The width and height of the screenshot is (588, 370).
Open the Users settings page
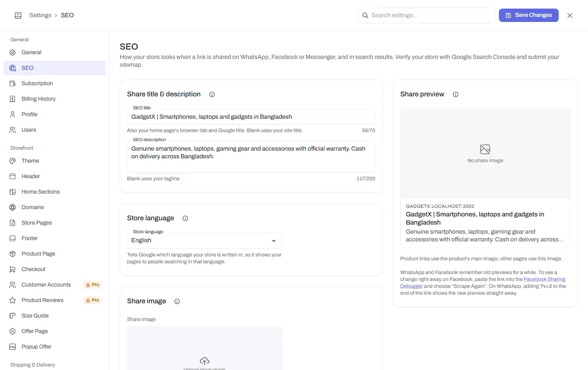(54, 130)
